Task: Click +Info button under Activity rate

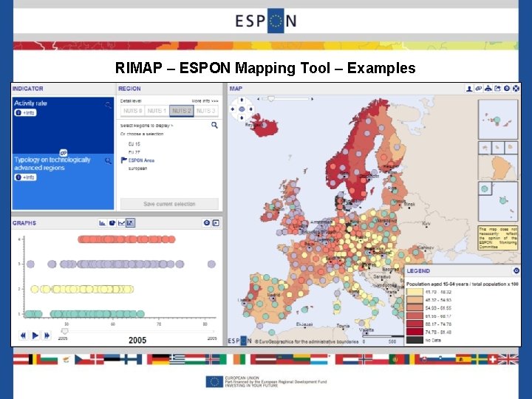Action: (x=25, y=112)
